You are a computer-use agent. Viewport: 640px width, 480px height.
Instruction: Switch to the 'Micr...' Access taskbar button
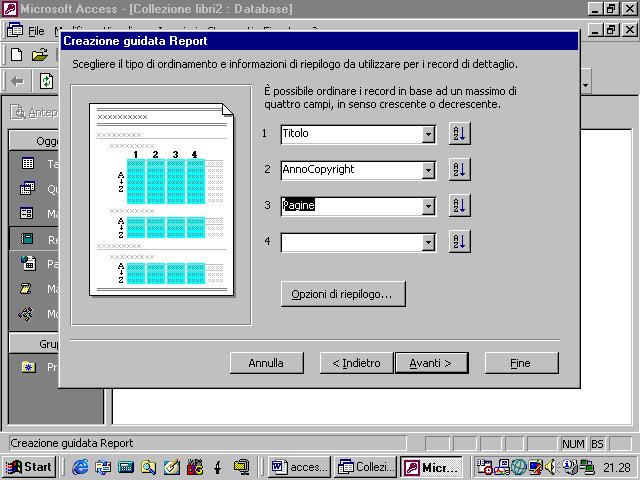click(x=431, y=467)
